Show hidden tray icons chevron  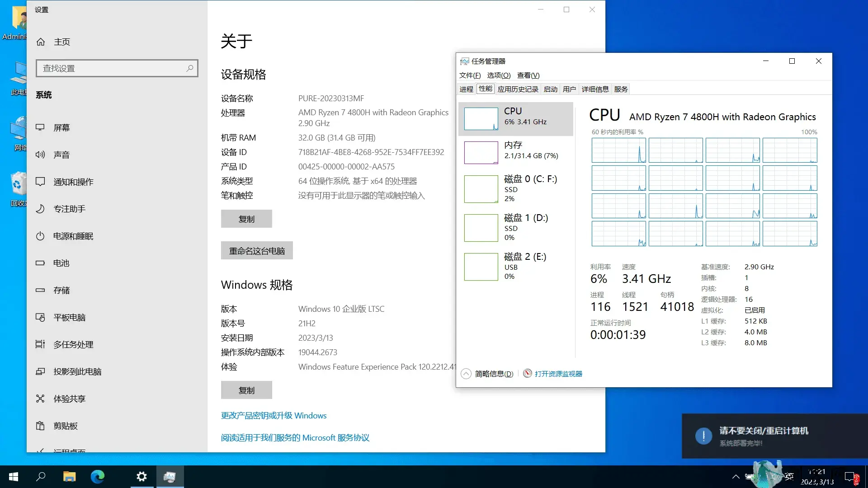click(736, 477)
